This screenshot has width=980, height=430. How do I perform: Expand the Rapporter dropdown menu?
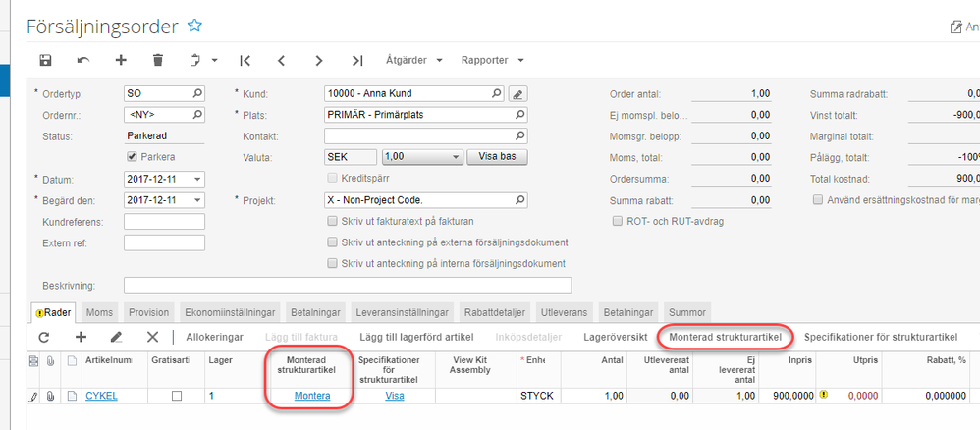492,60
